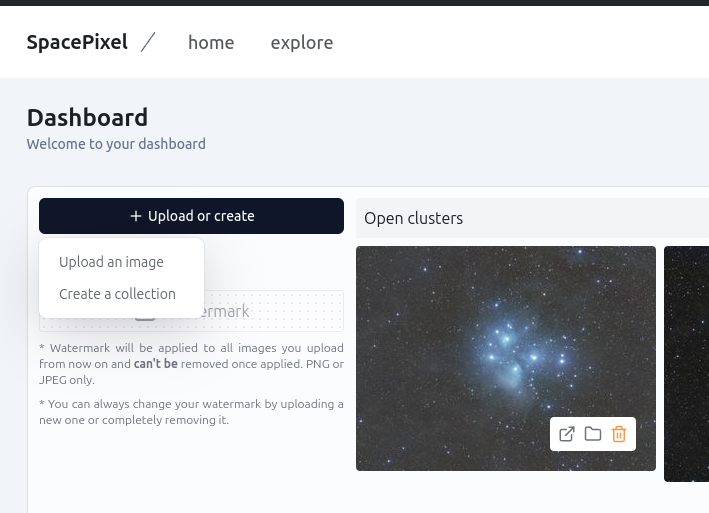Select the partially visible second image thumbnail

[687, 360]
